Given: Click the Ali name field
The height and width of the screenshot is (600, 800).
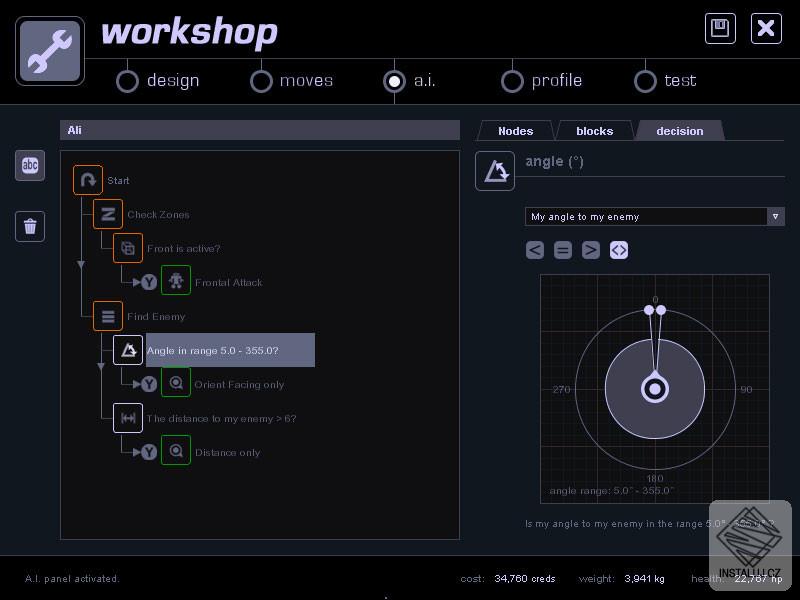Looking at the screenshot, I should tap(260, 130).
